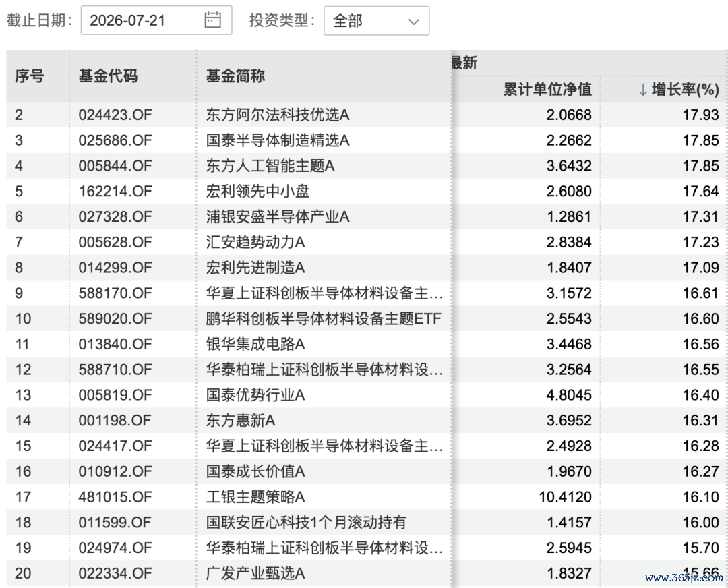Click net value cell 1.2861
Image resolution: width=728 pixels, height=588 pixels.
click(569, 217)
